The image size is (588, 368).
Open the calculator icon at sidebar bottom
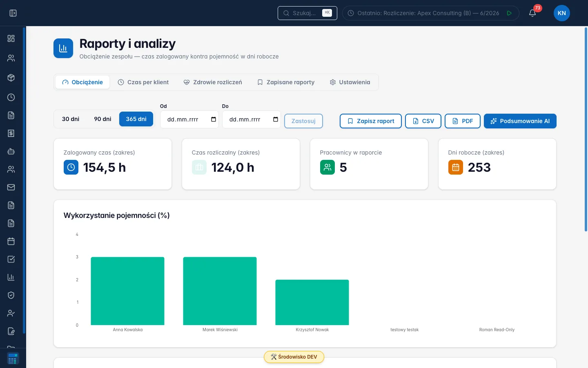click(x=13, y=359)
